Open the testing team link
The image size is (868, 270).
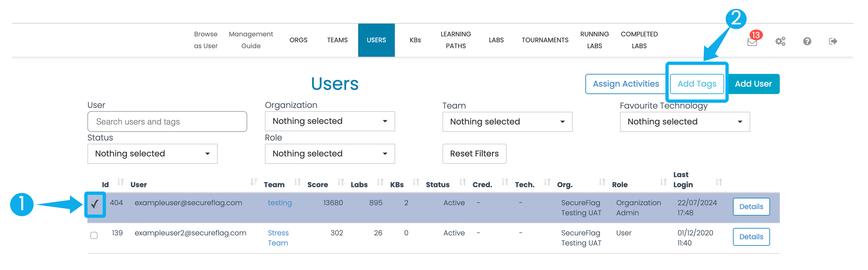(280, 203)
